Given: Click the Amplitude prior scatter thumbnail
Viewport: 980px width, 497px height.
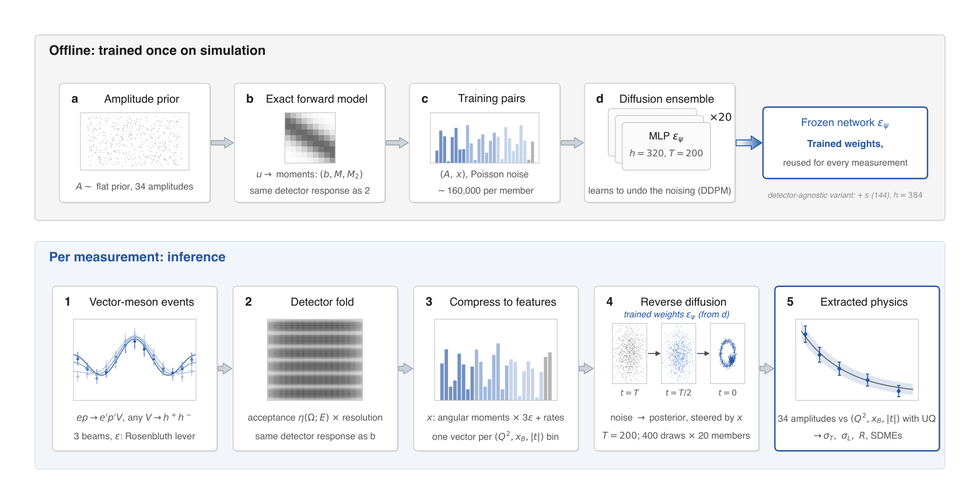Looking at the screenshot, I should [135, 141].
